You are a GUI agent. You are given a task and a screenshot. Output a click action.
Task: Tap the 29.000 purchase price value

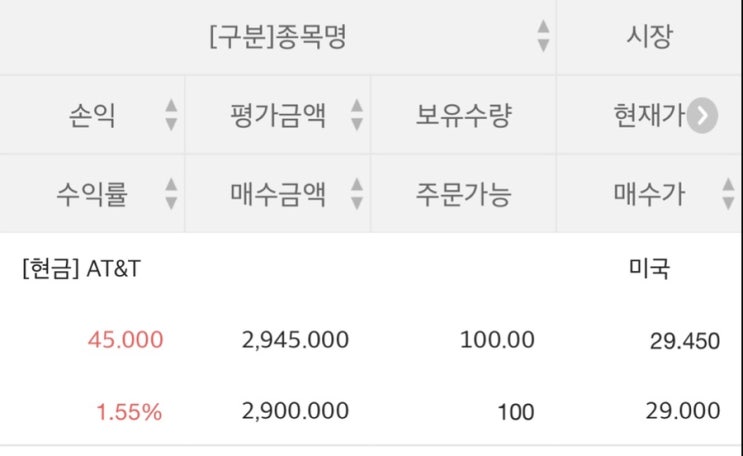pyautogui.click(x=683, y=410)
